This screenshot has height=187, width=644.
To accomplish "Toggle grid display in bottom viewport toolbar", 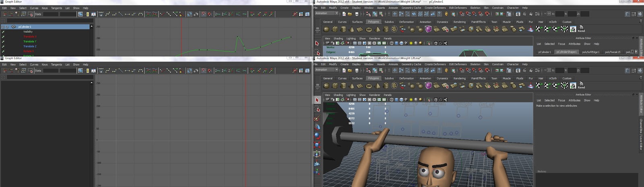I will [x=355, y=100].
